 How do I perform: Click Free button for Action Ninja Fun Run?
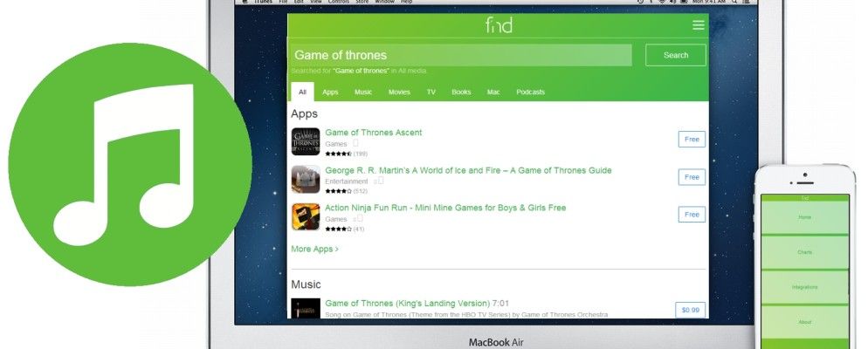coord(692,215)
